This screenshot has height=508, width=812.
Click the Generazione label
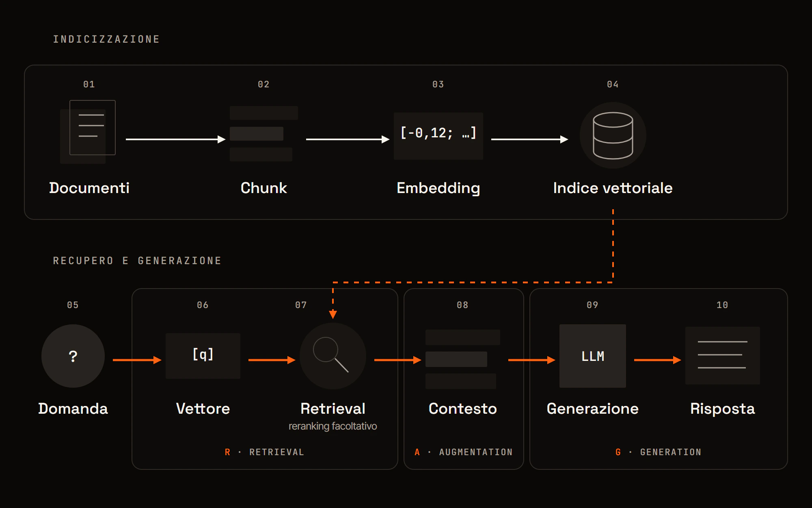pos(593,409)
